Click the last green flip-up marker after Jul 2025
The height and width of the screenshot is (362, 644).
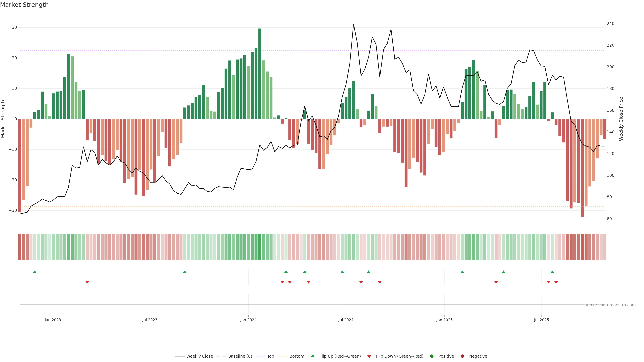point(552,272)
